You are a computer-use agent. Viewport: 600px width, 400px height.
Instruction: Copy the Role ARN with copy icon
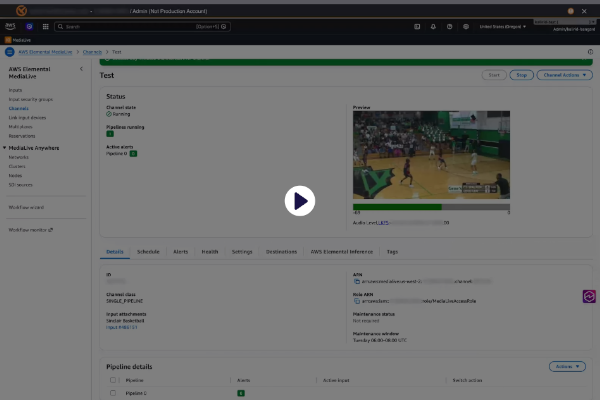point(357,301)
